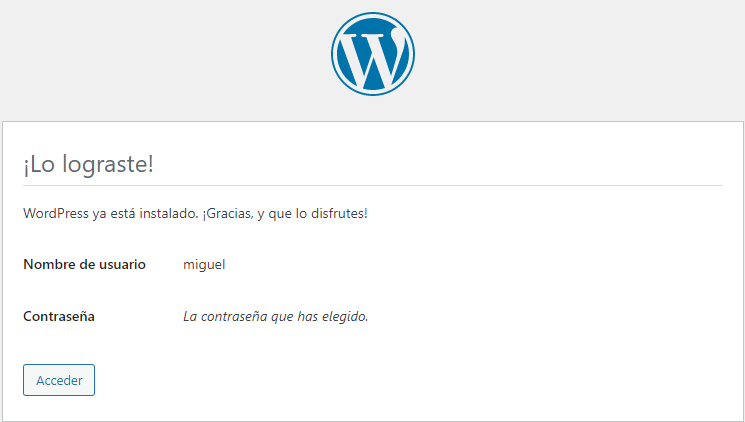Select the username value "miguel"

204,264
